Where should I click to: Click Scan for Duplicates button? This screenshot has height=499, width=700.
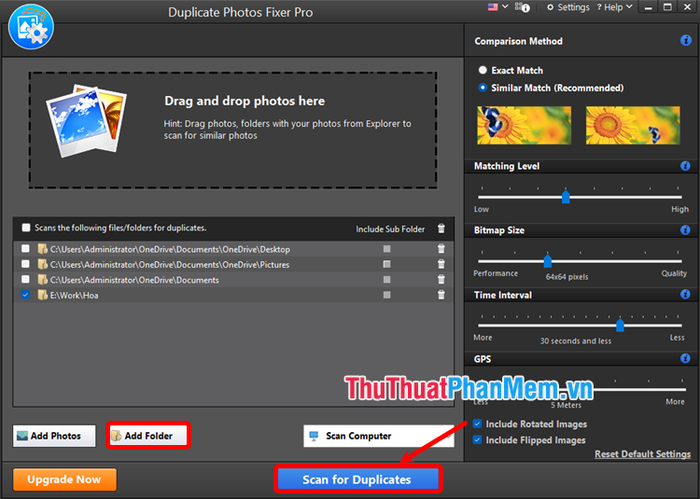click(358, 479)
